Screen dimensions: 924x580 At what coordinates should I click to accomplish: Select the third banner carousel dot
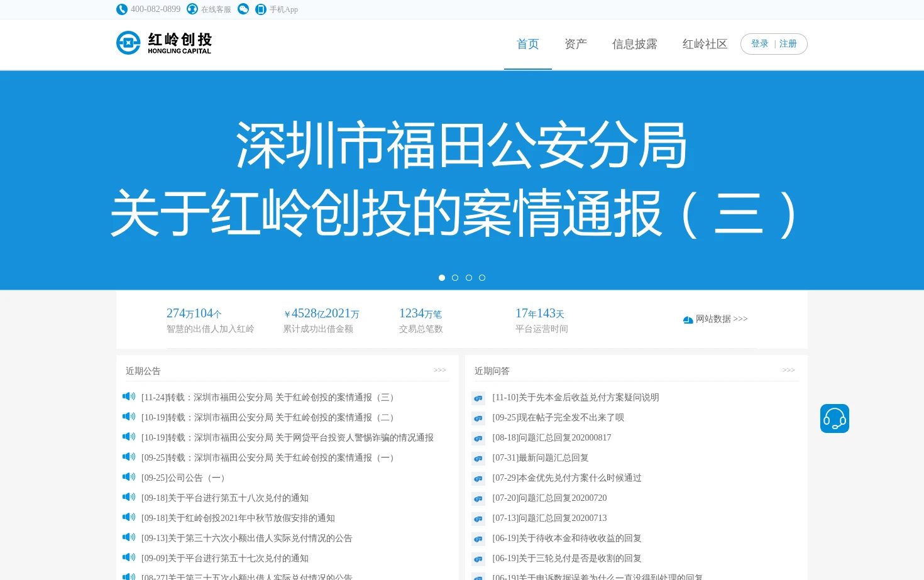pyautogui.click(x=469, y=278)
